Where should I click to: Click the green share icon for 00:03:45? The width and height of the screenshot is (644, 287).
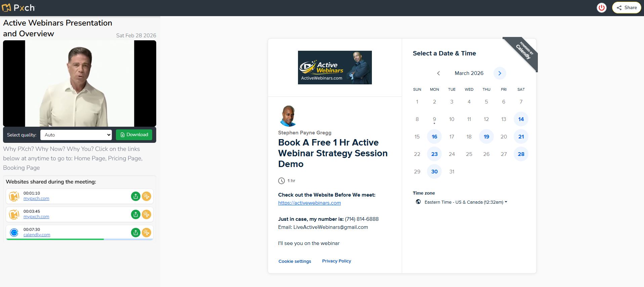(x=136, y=214)
